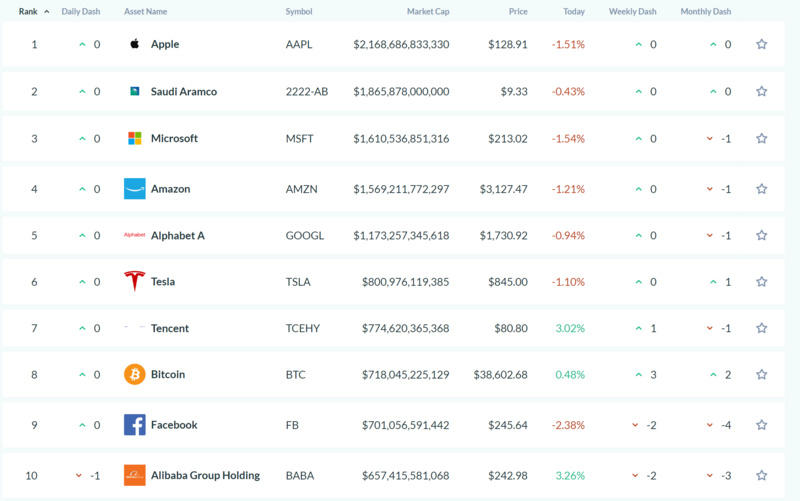Click the Apple logo icon
The width and height of the screenshot is (800, 501).
(134, 44)
